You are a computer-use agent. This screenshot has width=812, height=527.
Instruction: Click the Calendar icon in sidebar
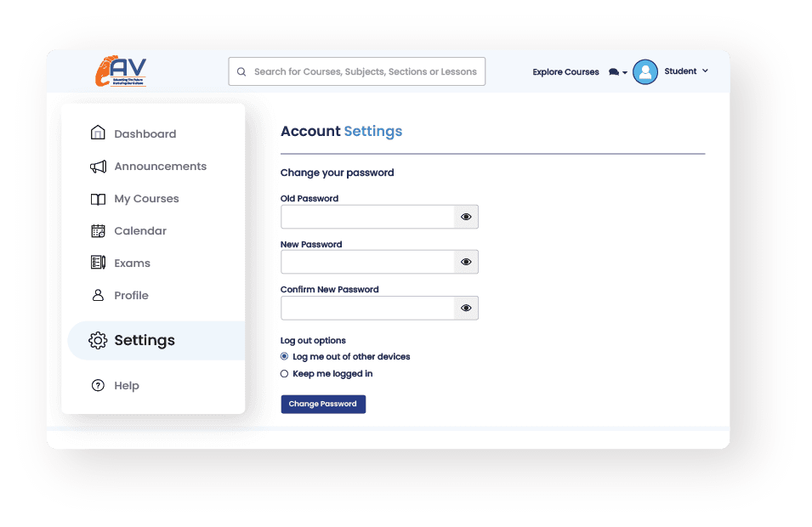[98, 231]
